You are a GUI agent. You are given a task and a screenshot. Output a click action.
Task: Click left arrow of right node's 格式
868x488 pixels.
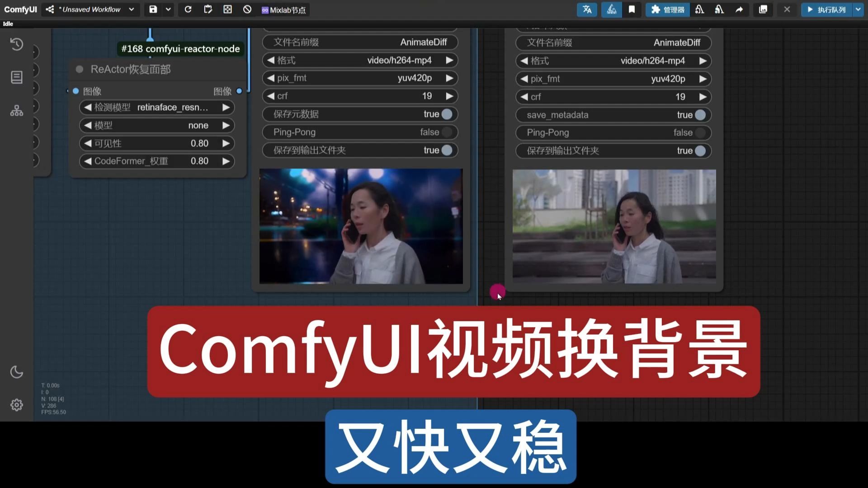524,61
